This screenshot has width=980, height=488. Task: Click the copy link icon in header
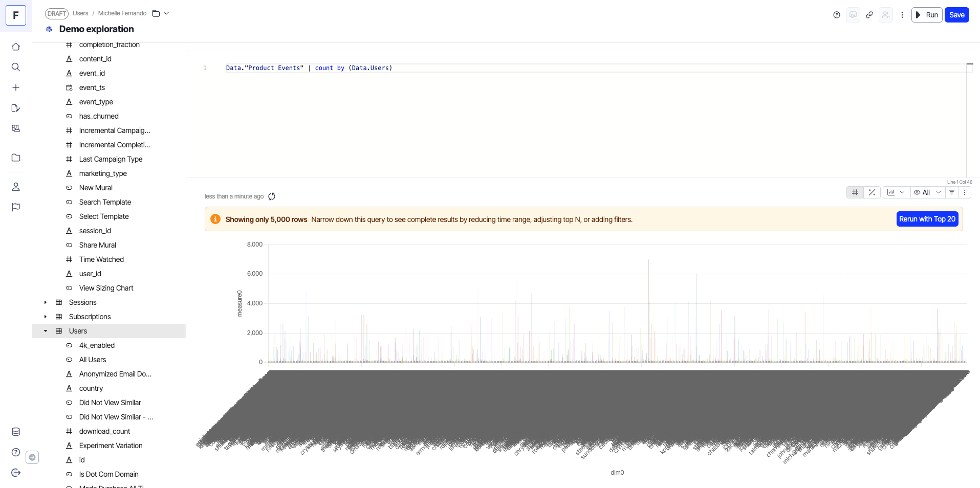coord(869,15)
